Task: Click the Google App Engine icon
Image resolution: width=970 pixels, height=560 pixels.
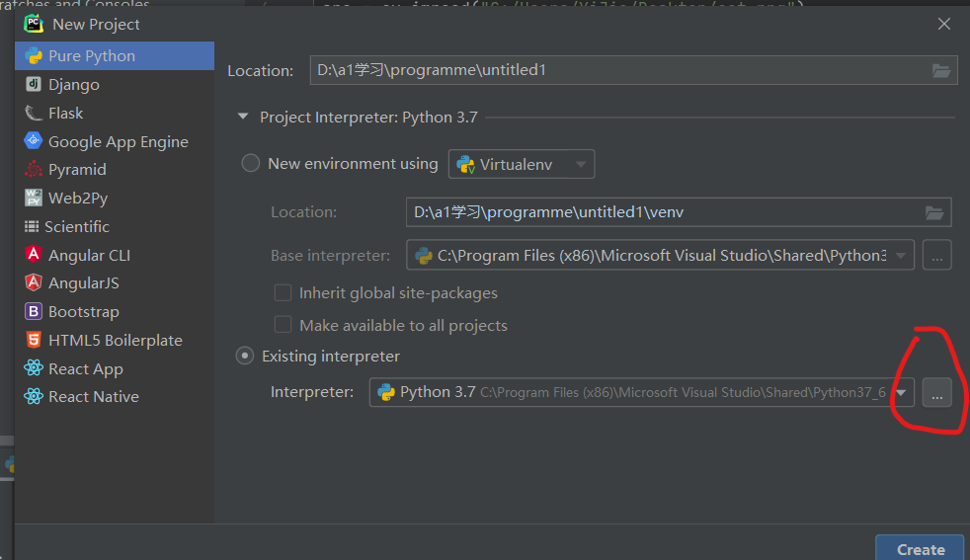Action: [x=34, y=140]
